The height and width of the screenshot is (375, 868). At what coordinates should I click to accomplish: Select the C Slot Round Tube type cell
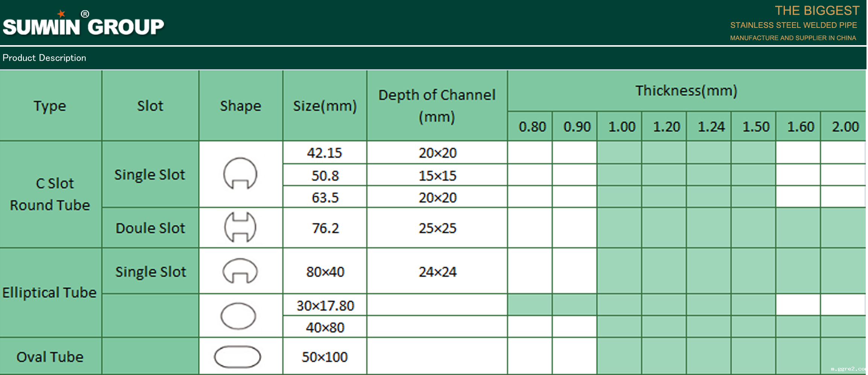(50, 194)
